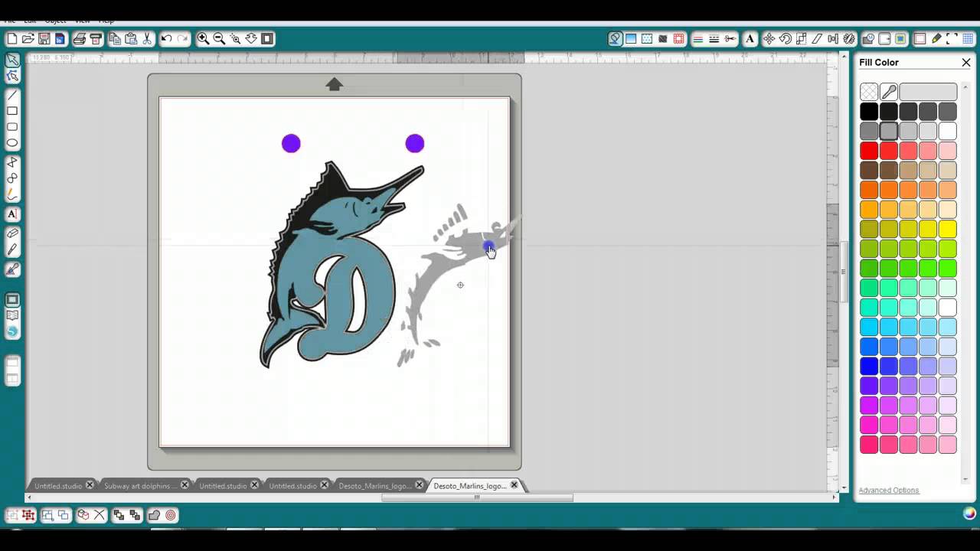
Task: Open the Cut Style scissors window
Action: pos(730,38)
